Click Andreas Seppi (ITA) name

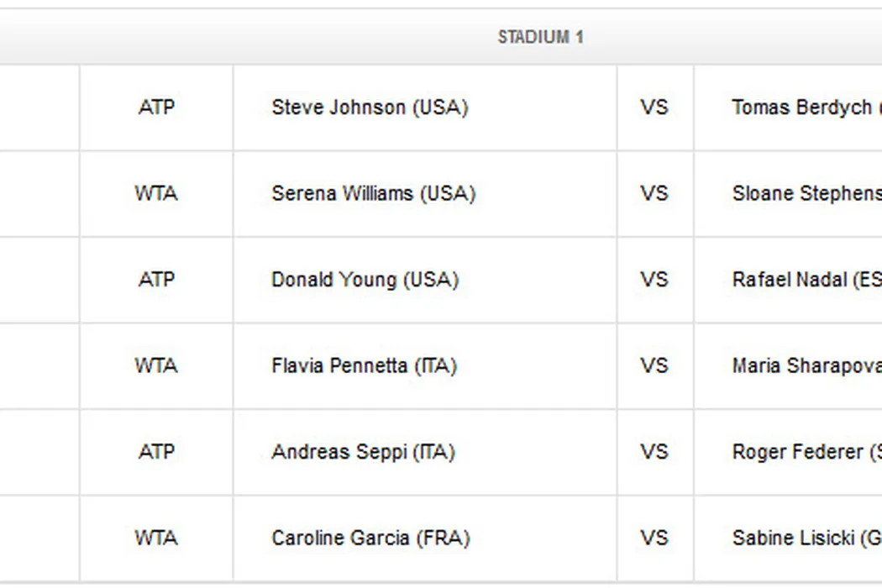[x=363, y=452]
